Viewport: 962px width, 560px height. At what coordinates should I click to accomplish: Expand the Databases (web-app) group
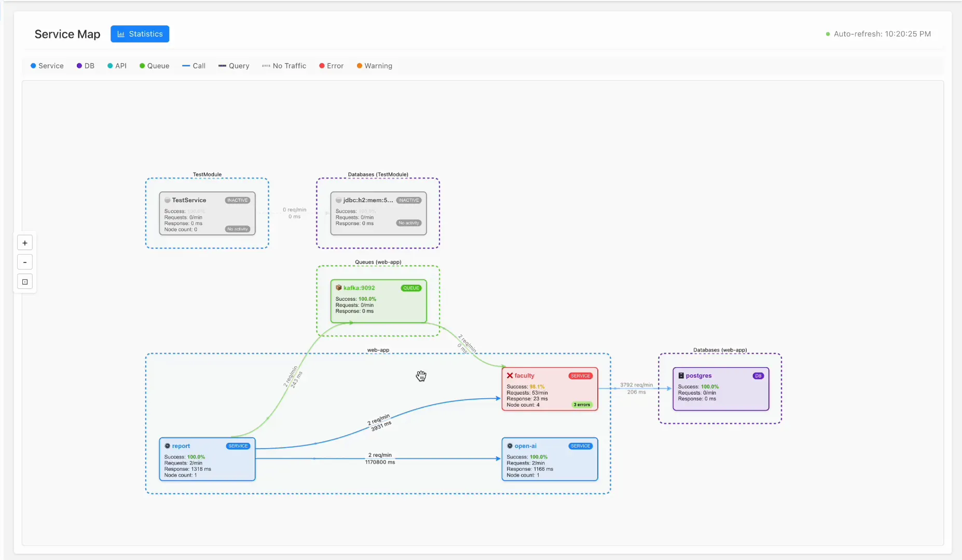[x=719, y=350]
